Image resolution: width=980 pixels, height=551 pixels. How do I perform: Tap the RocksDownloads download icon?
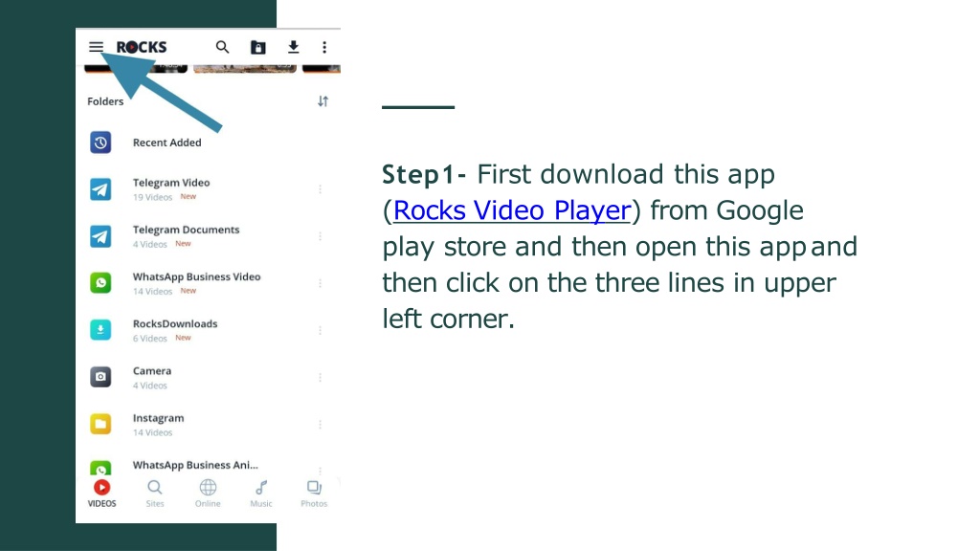point(100,330)
